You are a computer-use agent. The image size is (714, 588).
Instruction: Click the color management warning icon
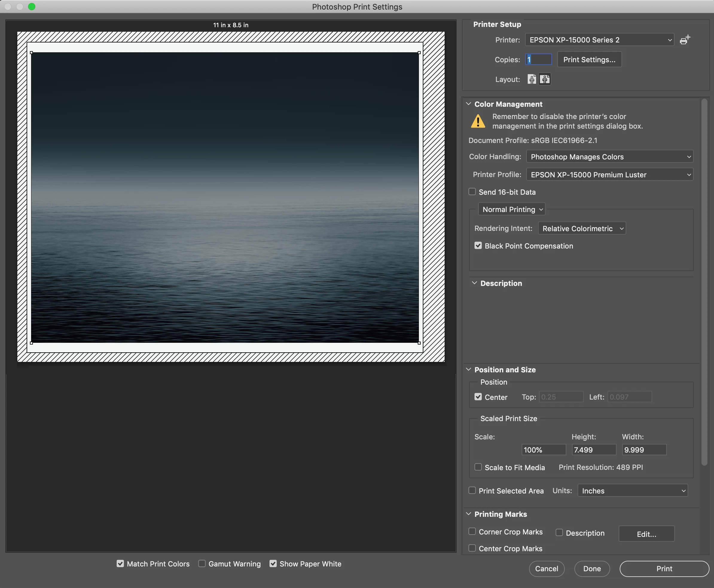(478, 121)
